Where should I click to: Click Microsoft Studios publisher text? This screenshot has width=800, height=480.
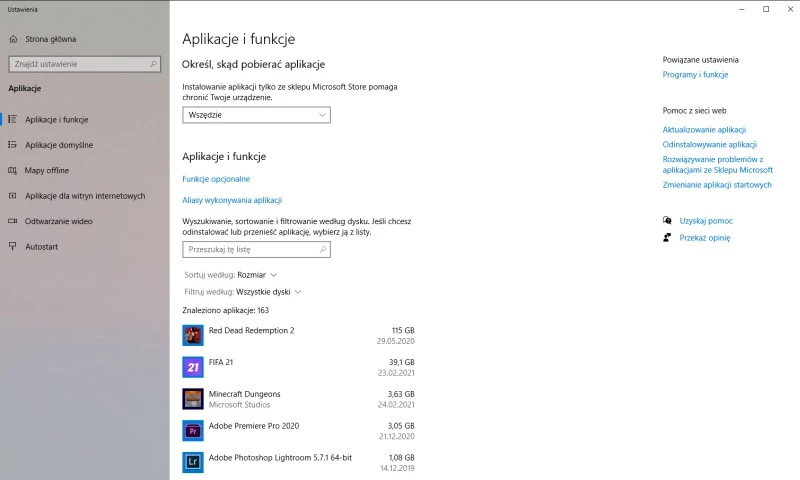239,405
